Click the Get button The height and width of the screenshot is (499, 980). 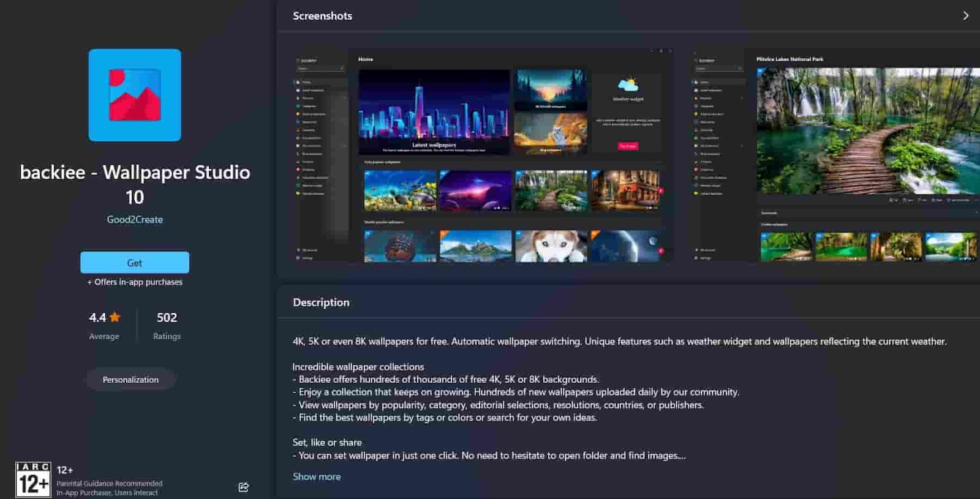[135, 263]
